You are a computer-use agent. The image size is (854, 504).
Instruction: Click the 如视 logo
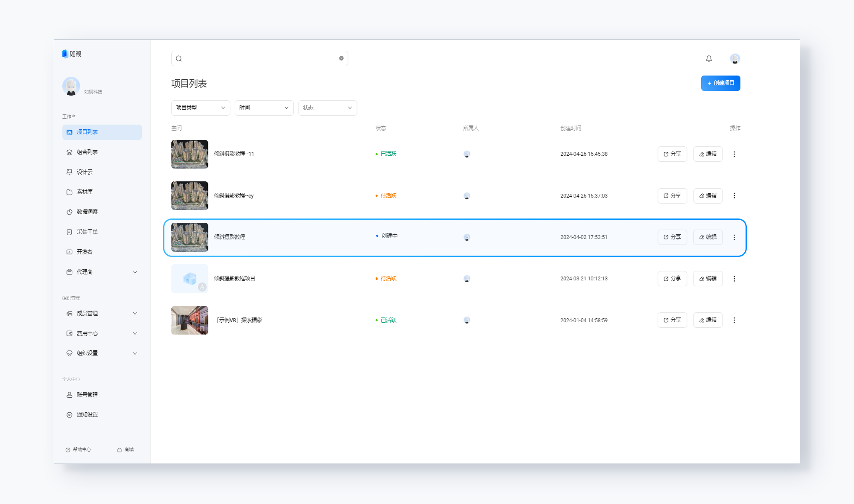(72, 54)
